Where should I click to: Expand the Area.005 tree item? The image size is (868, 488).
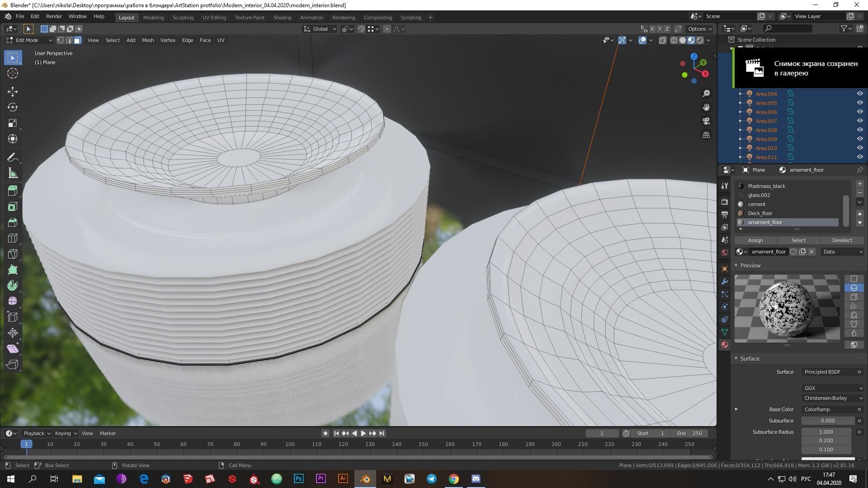(x=741, y=103)
